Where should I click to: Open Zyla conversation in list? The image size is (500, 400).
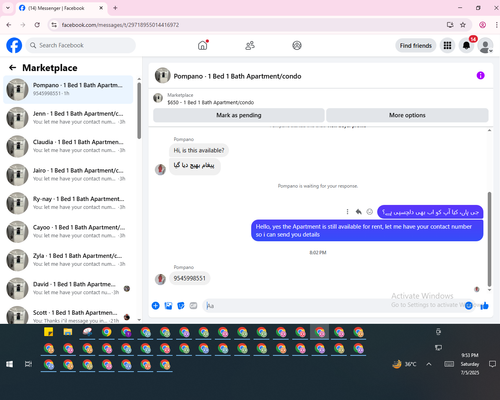click(68, 260)
